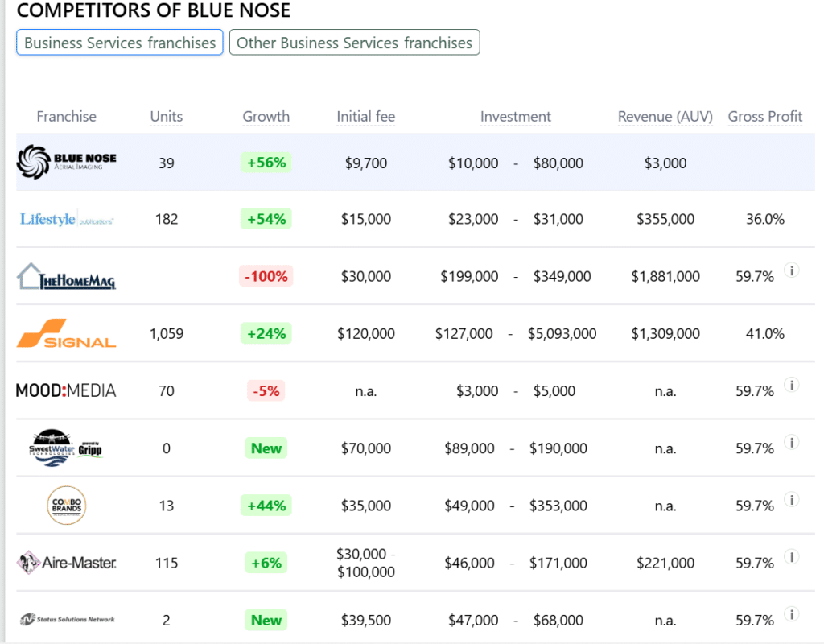Open the Lifestyle Publications logo

(x=67, y=219)
